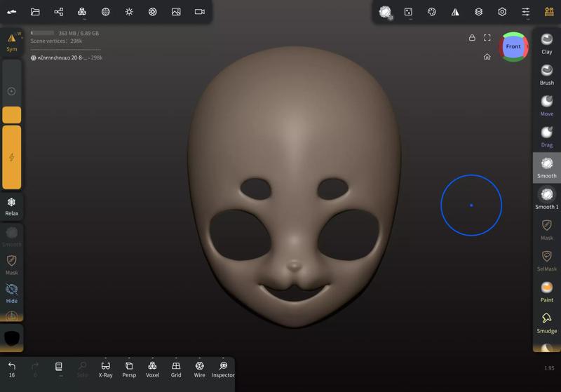Toggle X-Ray display mode

105,369
